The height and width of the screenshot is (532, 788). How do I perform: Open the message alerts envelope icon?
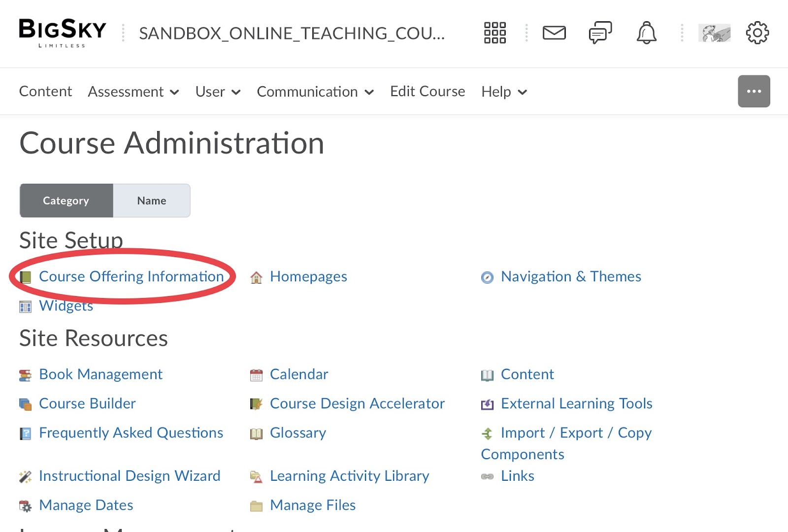[554, 33]
